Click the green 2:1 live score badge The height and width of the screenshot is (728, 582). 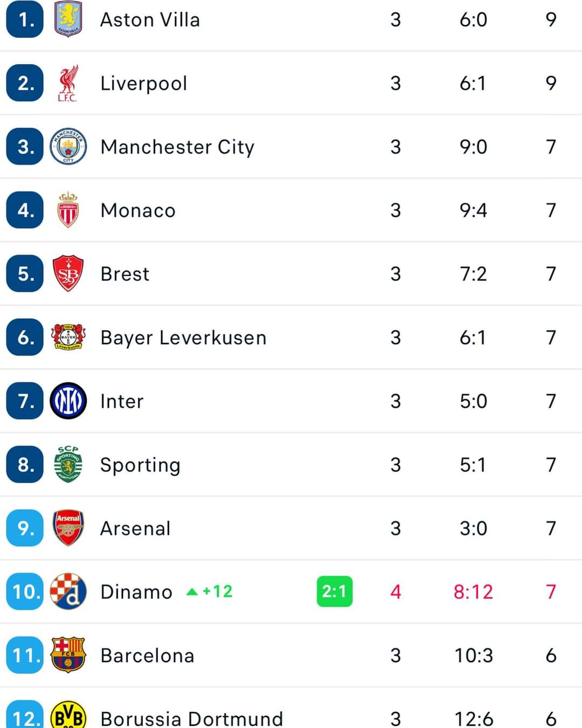coord(334,592)
